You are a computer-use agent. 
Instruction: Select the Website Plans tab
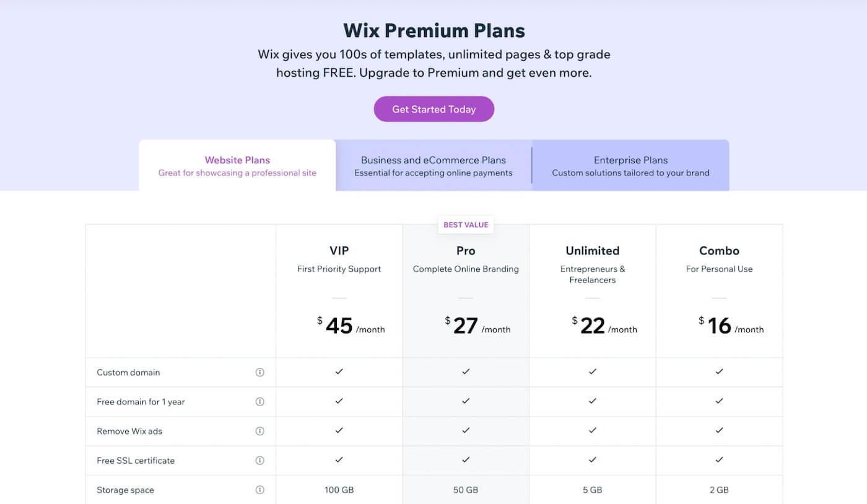(x=237, y=165)
